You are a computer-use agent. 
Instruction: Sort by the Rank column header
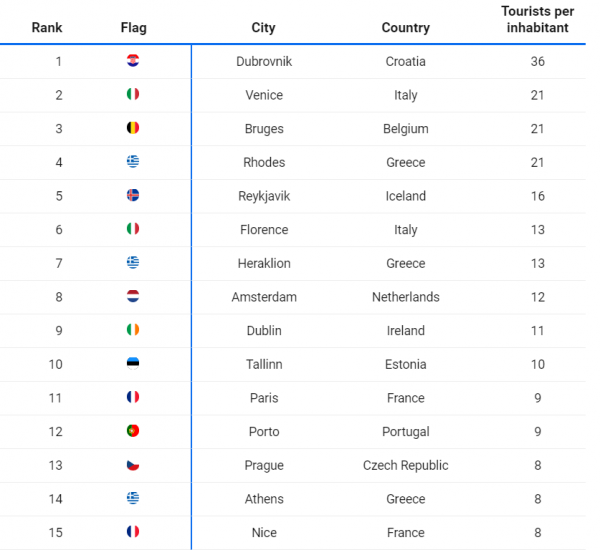(47, 28)
